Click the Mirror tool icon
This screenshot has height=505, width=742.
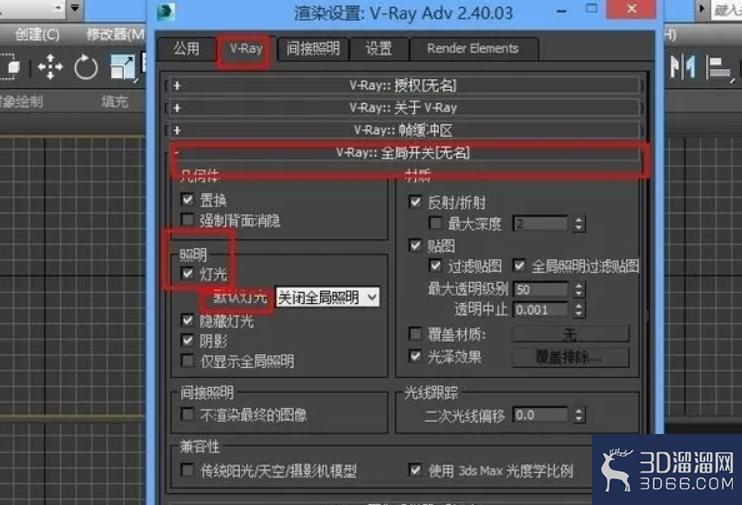click(683, 67)
